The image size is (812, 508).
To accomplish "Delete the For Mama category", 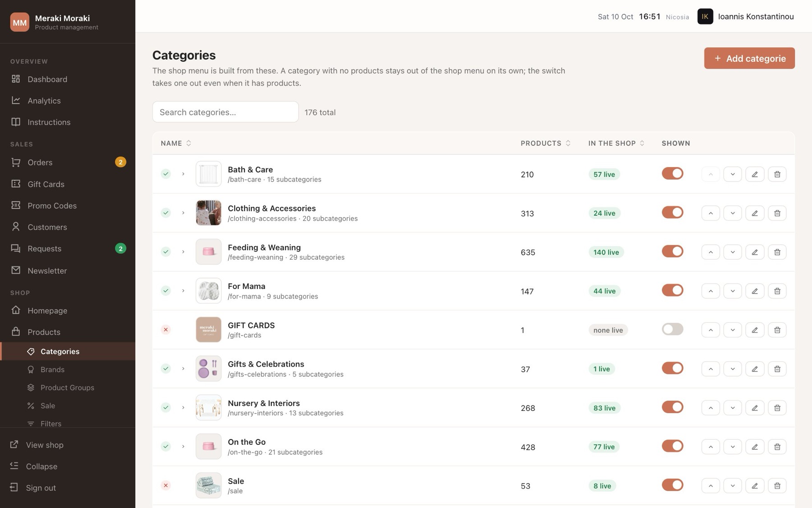I will (x=777, y=291).
